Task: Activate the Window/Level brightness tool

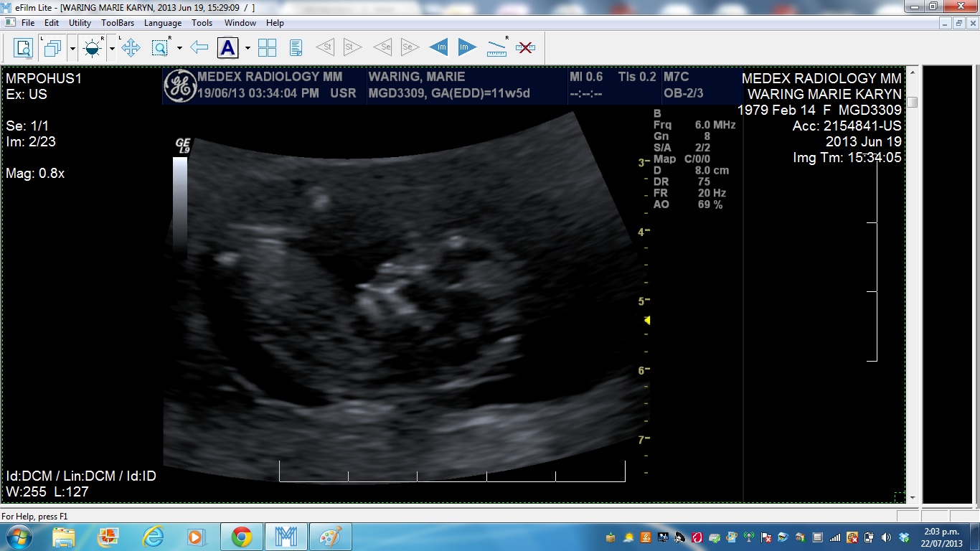Action: coord(93,48)
